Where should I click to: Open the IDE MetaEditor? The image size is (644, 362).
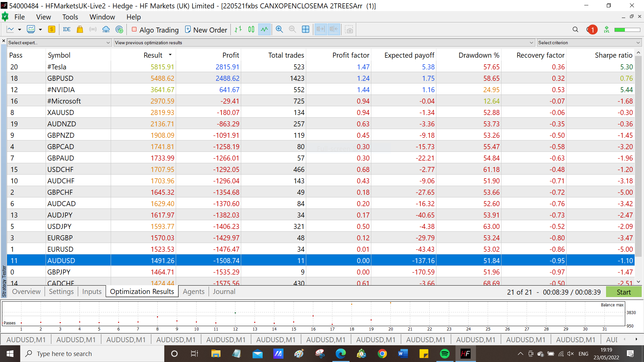click(x=67, y=29)
